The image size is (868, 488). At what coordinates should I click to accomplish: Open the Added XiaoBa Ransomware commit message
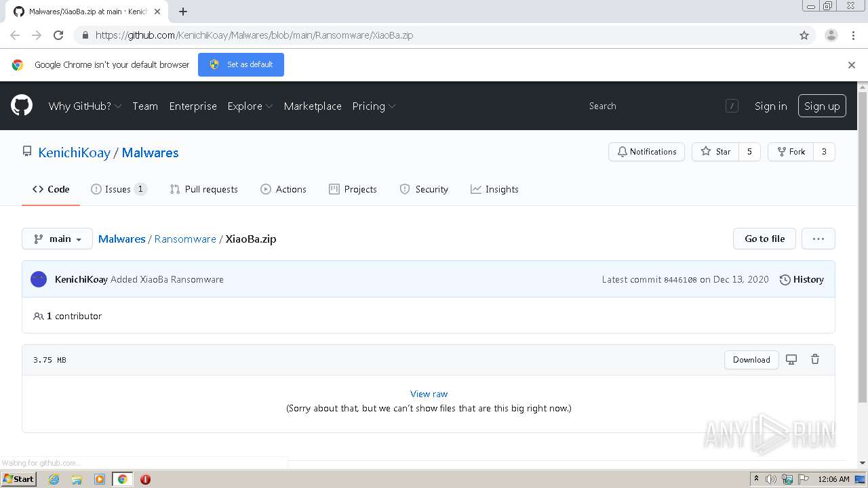(x=167, y=279)
